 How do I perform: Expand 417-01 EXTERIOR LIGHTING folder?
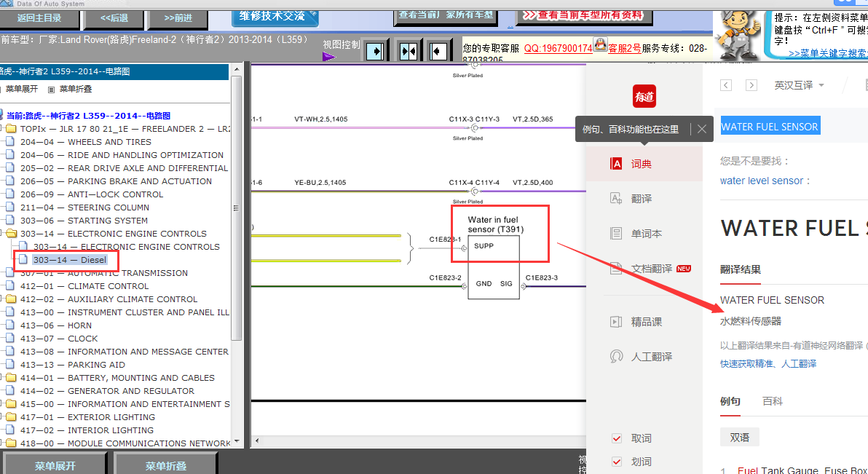click(10, 417)
